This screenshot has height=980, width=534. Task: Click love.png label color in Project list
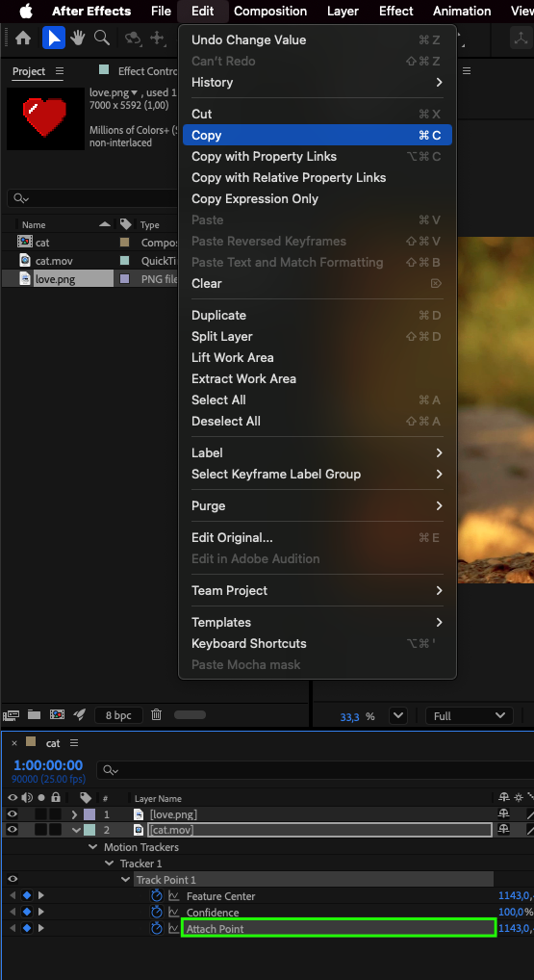(124, 279)
